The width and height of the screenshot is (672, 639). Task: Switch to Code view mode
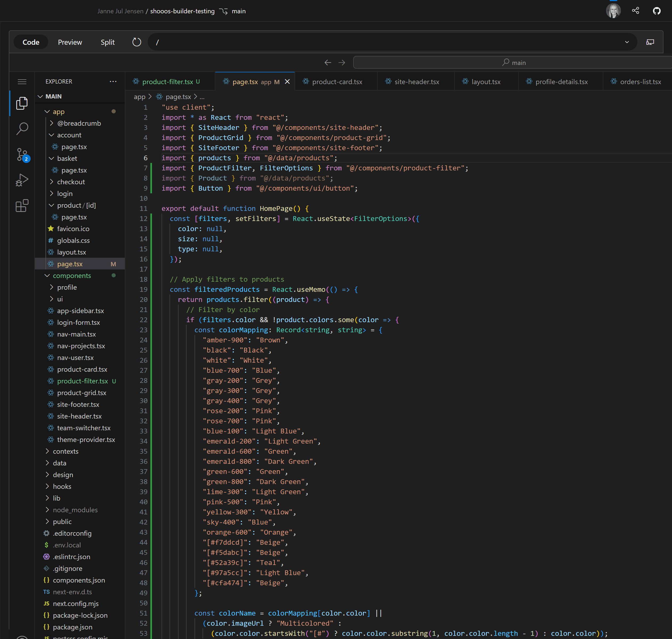click(31, 42)
